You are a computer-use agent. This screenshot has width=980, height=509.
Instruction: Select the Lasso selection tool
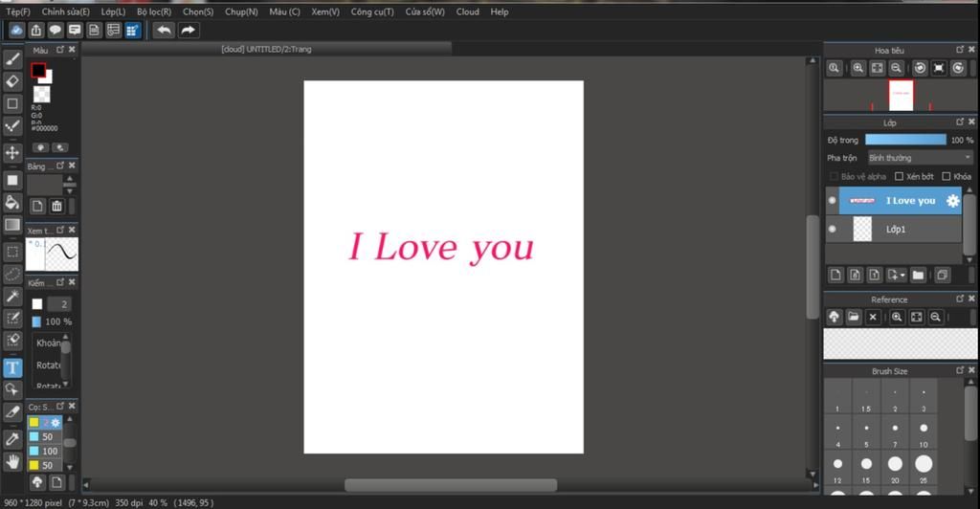coord(12,274)
